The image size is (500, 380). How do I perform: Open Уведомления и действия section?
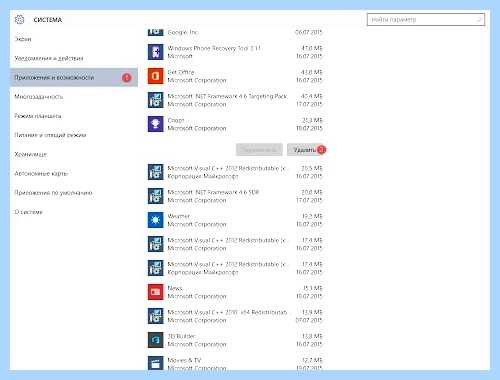pyautogui.click(x=49, y=58)
